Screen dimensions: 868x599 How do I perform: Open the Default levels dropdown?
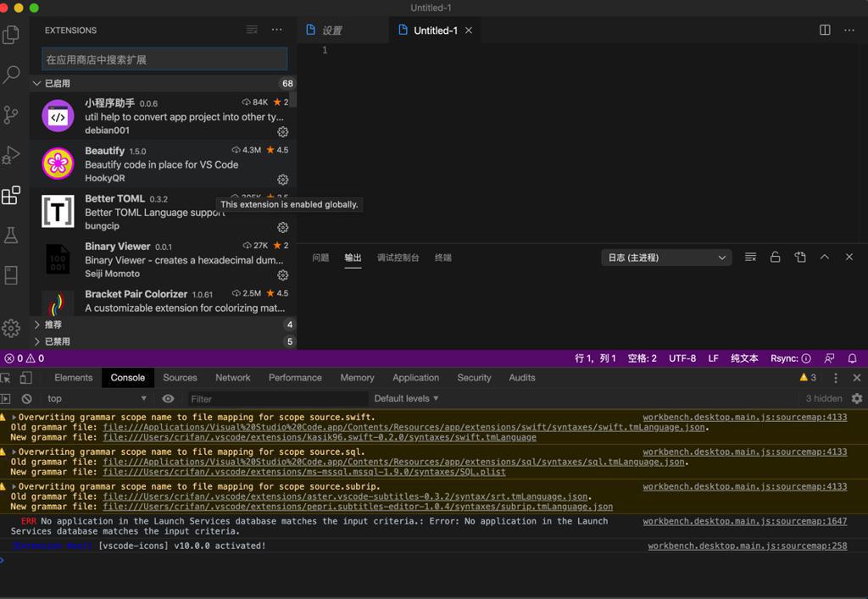(x=407, y=398)
